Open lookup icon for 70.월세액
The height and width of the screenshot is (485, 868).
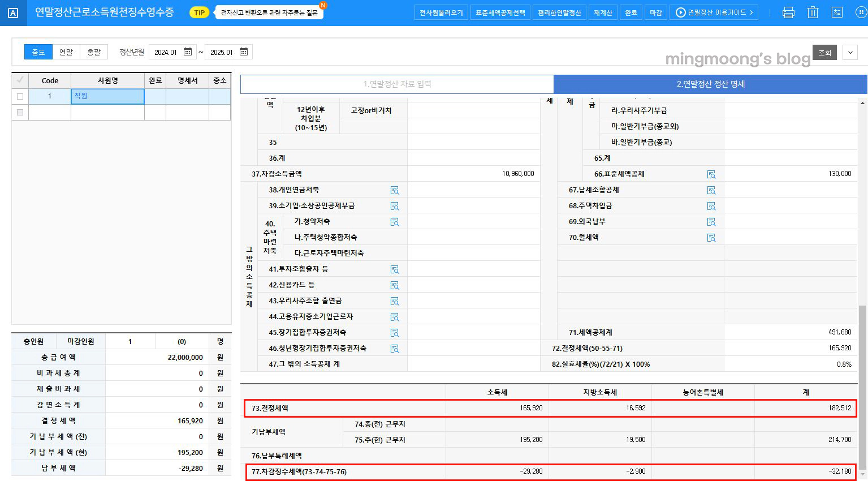[711, 238]
